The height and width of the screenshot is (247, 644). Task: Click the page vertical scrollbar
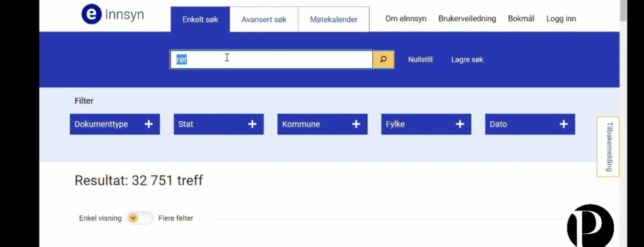tap(623, 123)
